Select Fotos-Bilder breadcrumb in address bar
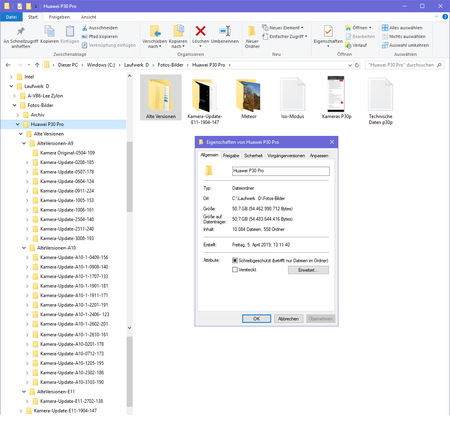The height and width of the screenshot is (425, 450). click(x=170, y=65)
